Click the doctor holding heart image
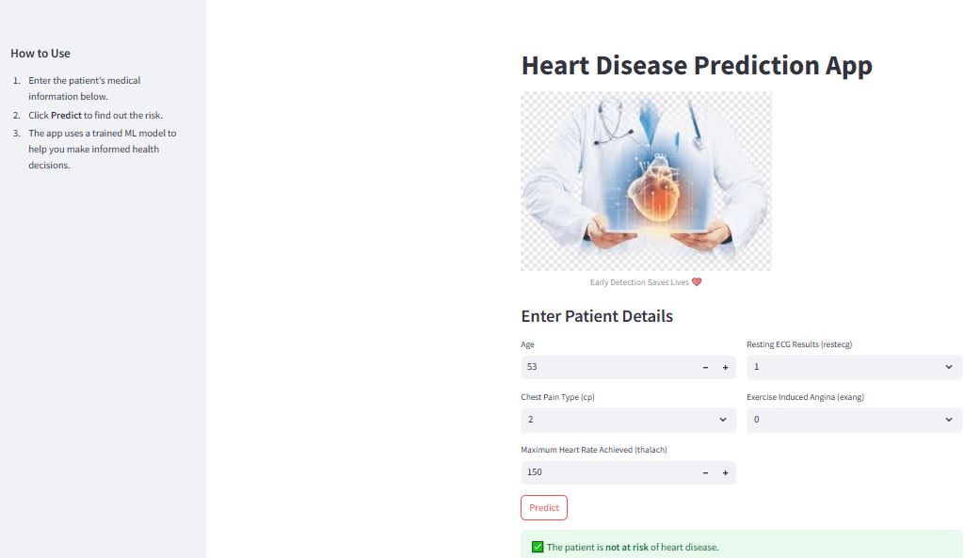Screen dimensions: 980x558 click(646, 181)
